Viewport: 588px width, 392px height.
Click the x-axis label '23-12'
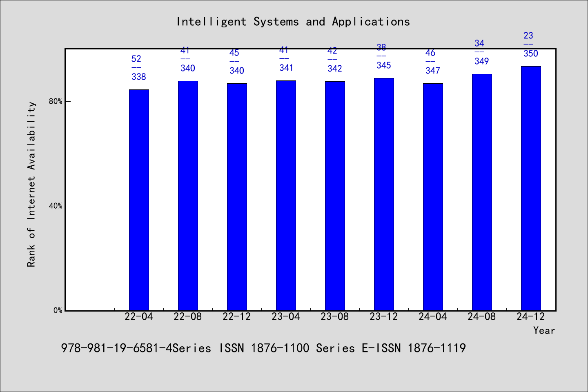[384, 316]
